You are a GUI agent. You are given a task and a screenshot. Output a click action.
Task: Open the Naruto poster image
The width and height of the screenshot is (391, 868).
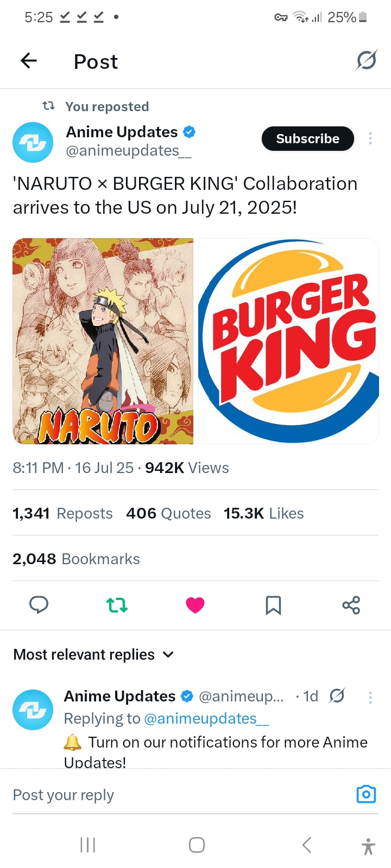(x=103, y=341)
